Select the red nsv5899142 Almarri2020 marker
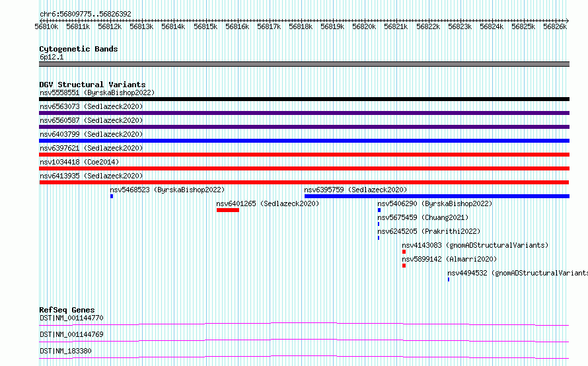This screenshot has width=588, height=366. 404,266
